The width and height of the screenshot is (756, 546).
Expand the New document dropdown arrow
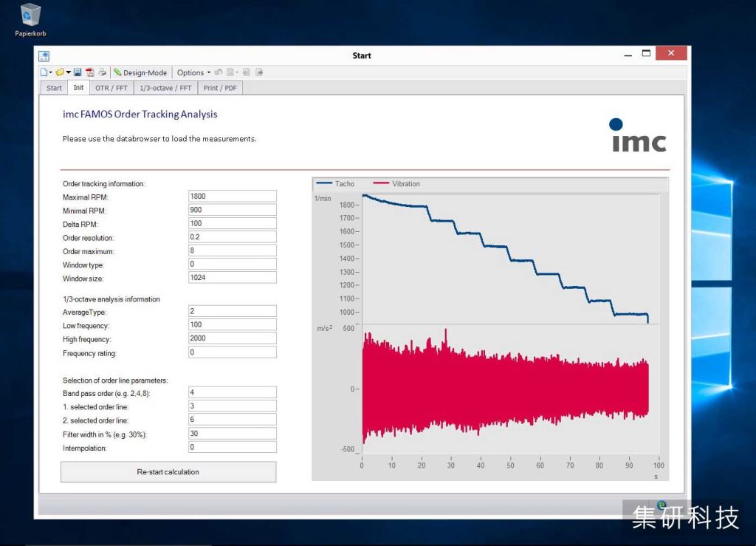pos(51,72)
